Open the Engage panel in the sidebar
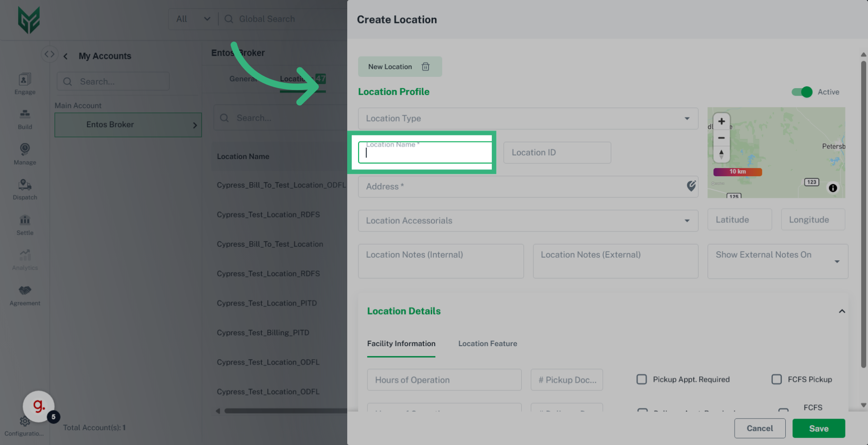This screenshot has width=868, height=445. (x=24, y=83)
